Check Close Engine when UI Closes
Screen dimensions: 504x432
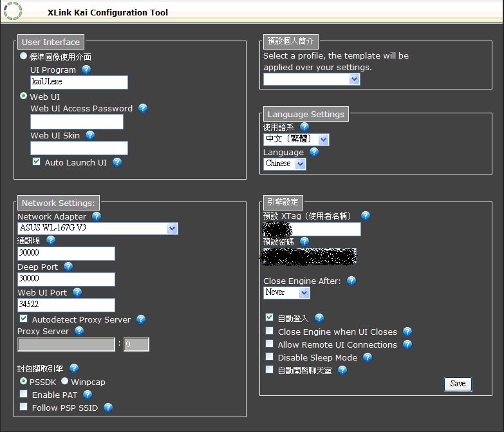(x=269, y=331)
